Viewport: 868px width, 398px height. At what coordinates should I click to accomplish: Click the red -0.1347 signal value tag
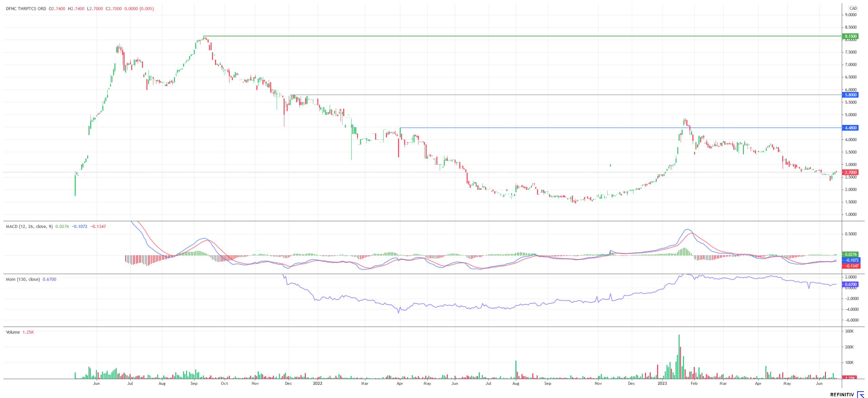click(850, 266)
